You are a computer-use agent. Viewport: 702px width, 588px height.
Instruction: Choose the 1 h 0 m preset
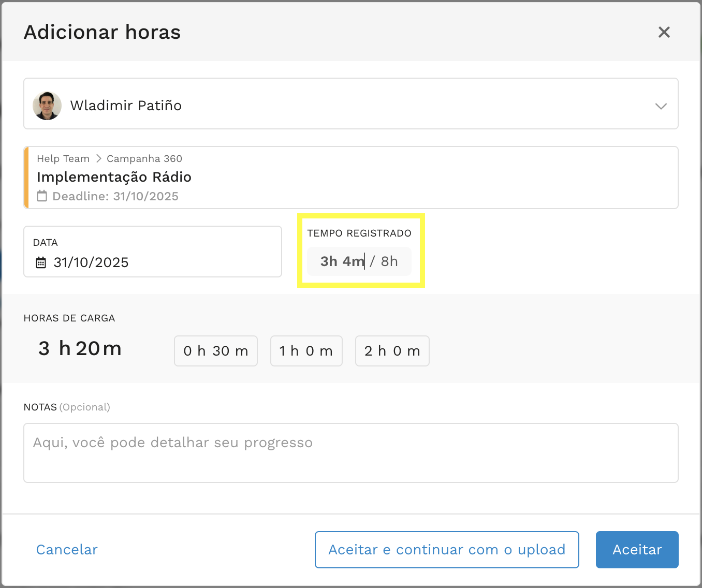[x=306, y=351]
